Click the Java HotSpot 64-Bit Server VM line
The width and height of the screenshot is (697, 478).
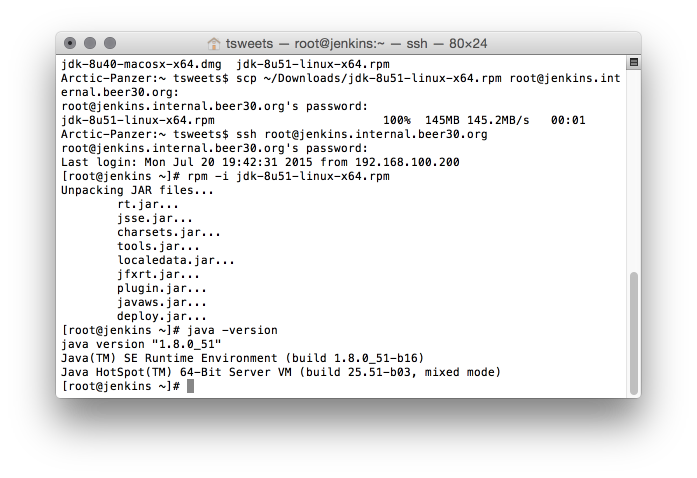tap(280, 372)
